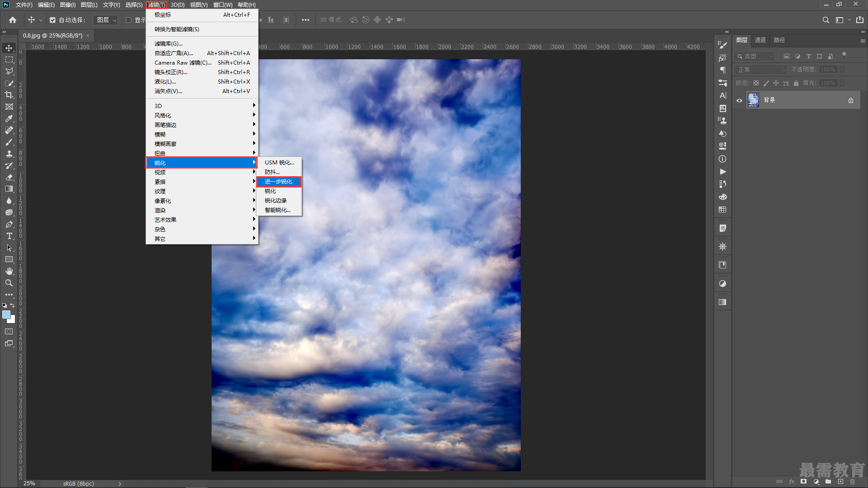Select the Sponge tool
Image resolution: width=868 pixels, height=488 pixels.
(9, 212)
